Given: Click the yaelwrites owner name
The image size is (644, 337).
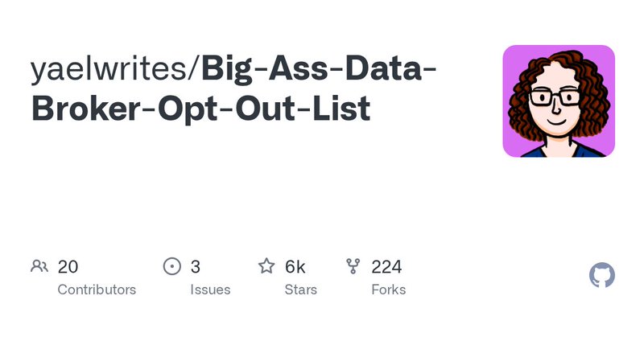Looking at the screenshot, I should 110,71.
